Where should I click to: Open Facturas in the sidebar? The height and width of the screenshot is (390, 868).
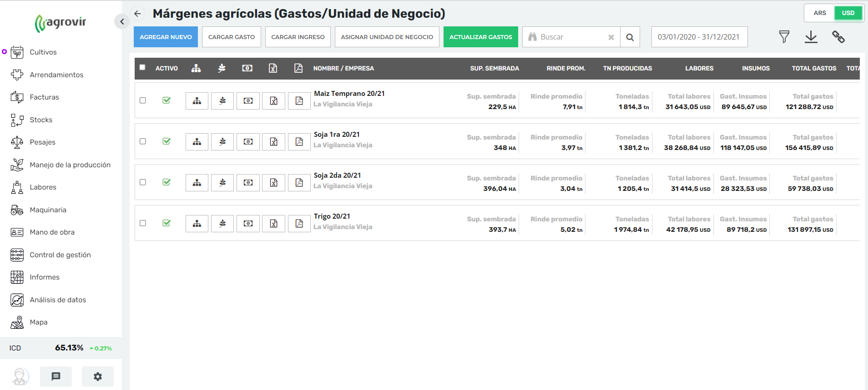coord(44,97)
